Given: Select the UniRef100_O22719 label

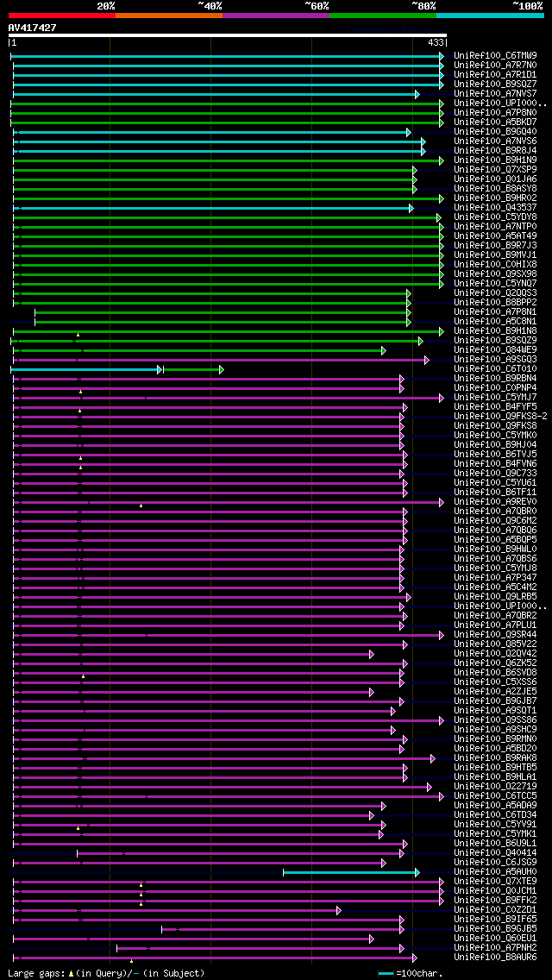Looking at the screenshot, I should pyautogui.click(x=495, y=787).
